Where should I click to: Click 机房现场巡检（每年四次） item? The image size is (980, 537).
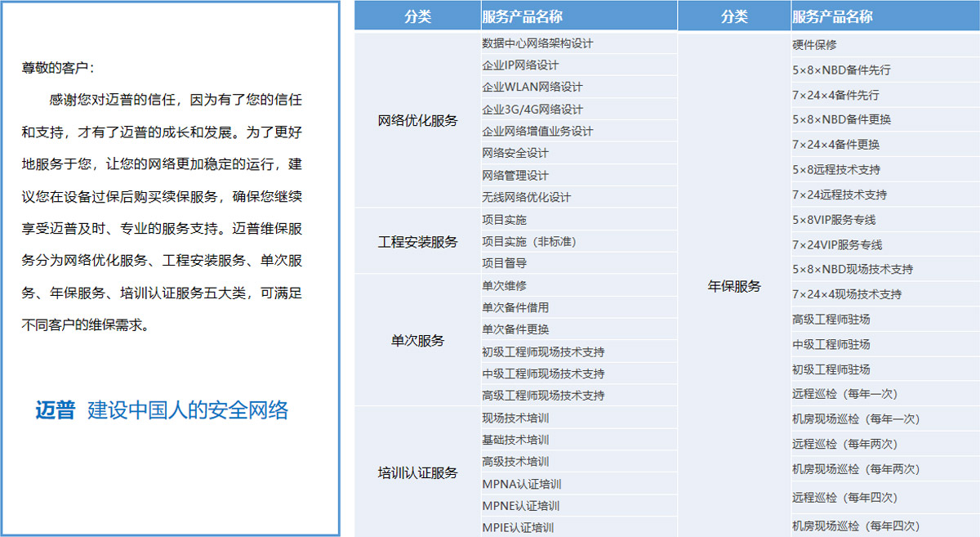(855, 526)
